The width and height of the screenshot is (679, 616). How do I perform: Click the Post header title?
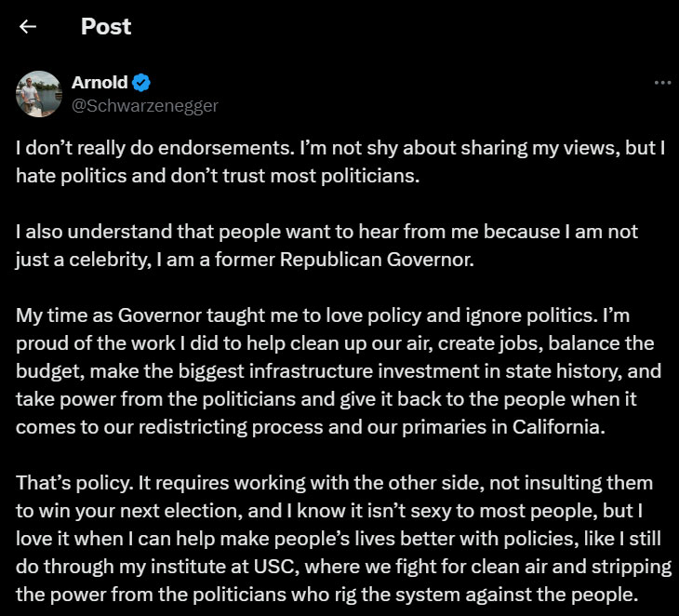(106, 26)
